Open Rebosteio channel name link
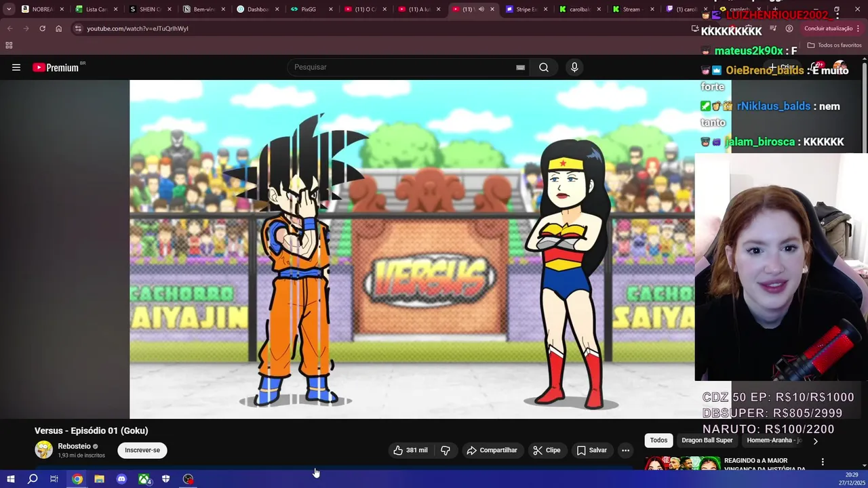 (74, 446)
